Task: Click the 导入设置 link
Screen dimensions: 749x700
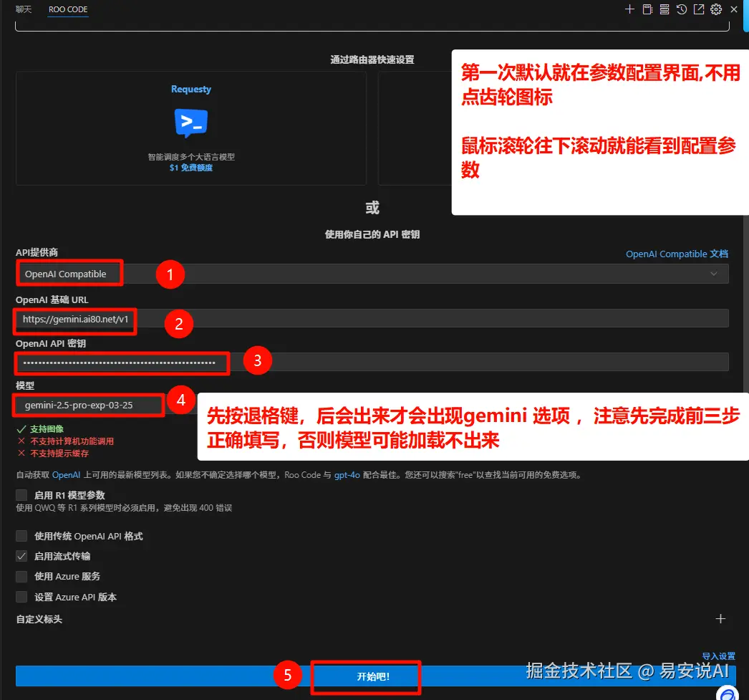Action: 718,656
